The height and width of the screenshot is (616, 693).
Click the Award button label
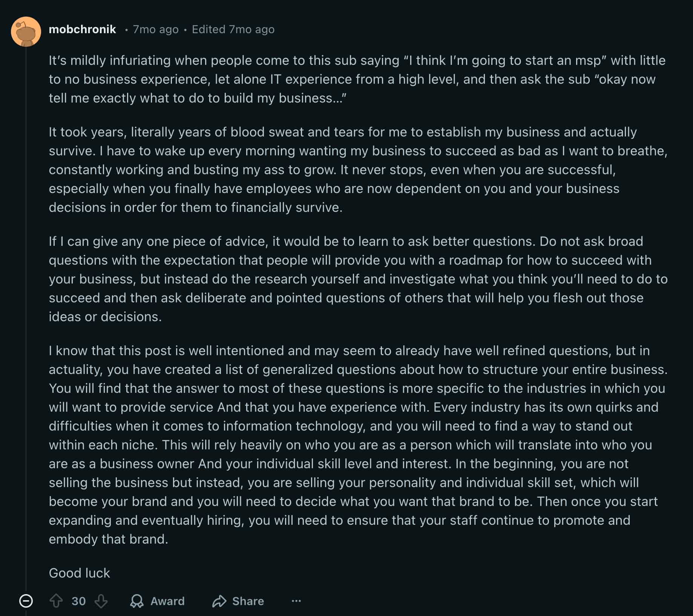(x=167, y=601)
